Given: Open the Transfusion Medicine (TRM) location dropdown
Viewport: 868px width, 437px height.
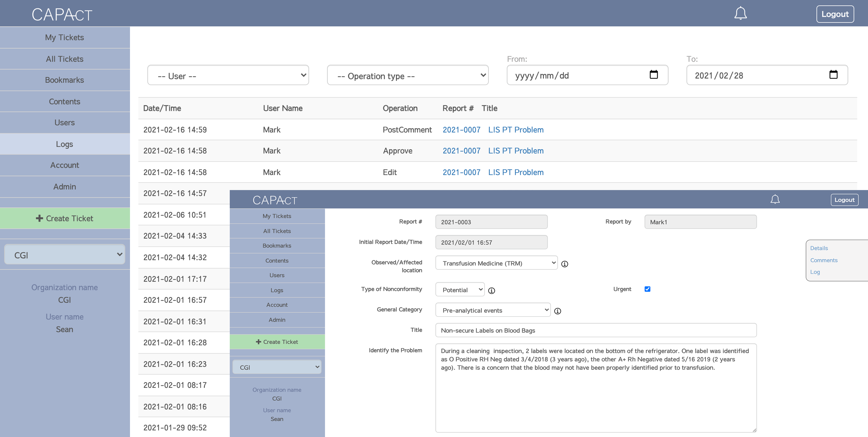Looking at the screenshot, I should click(x=496, y=263).
